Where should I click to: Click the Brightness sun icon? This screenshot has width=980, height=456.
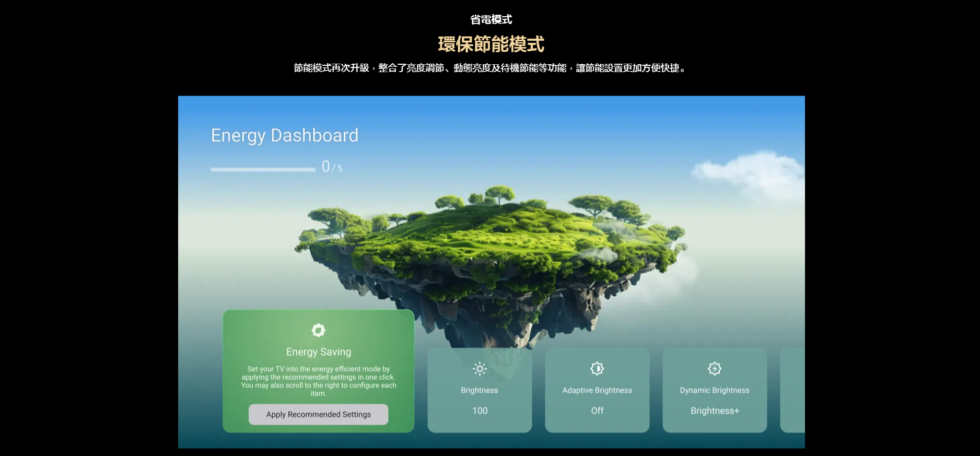480,369
